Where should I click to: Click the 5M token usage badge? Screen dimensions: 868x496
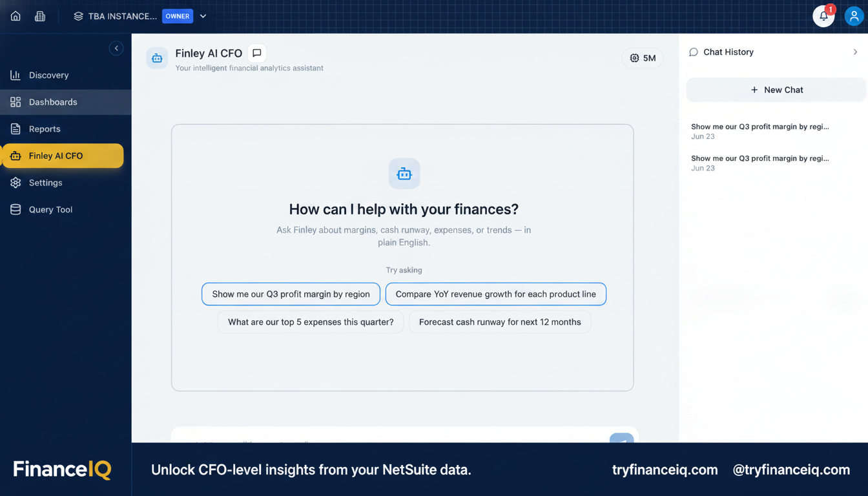coord(643,58)
